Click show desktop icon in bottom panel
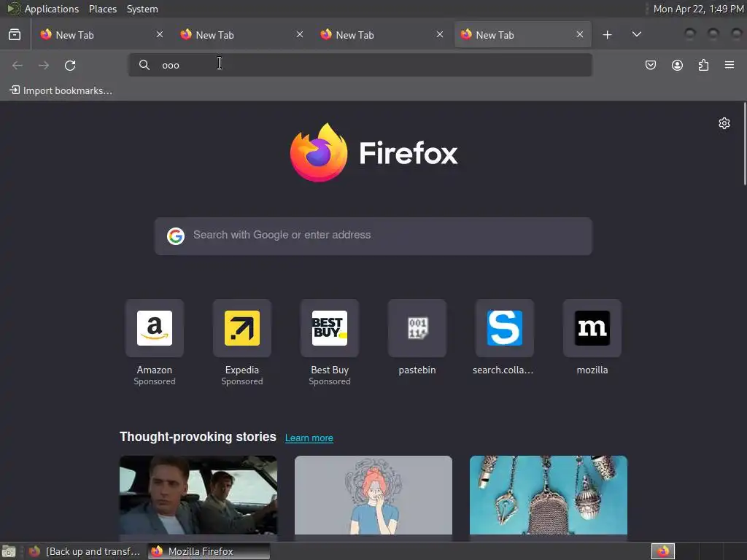 9,551
